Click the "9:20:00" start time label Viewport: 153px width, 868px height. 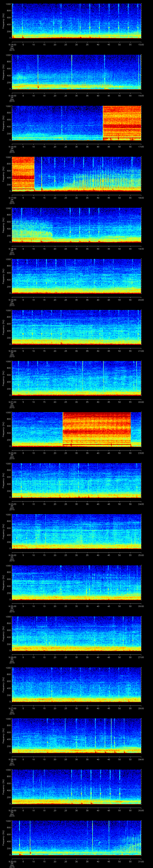[x=12, y=351]
